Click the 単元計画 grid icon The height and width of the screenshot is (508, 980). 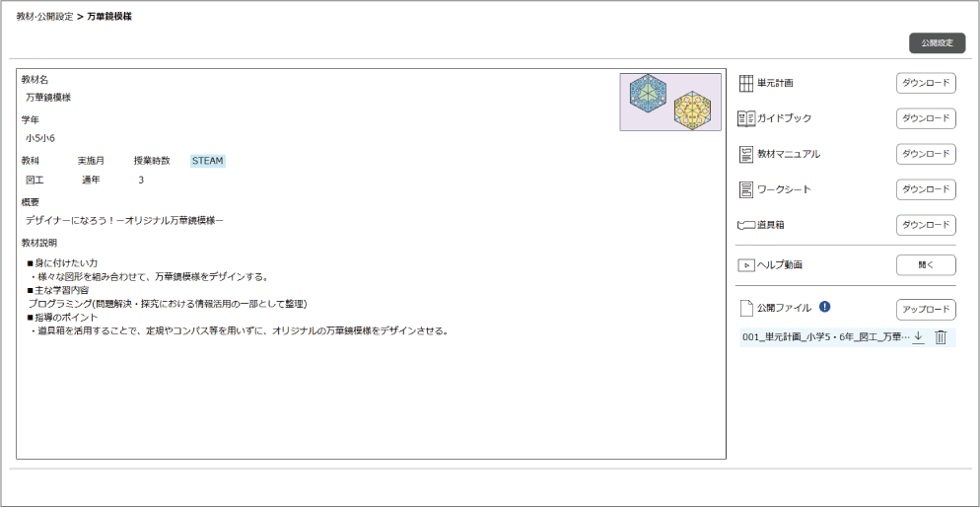pos(746,83)
